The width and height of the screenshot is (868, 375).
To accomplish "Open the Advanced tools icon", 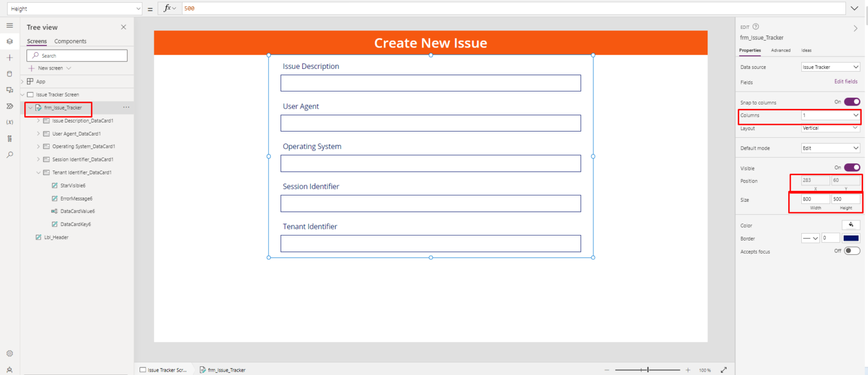I will click(x=9, y=138).
